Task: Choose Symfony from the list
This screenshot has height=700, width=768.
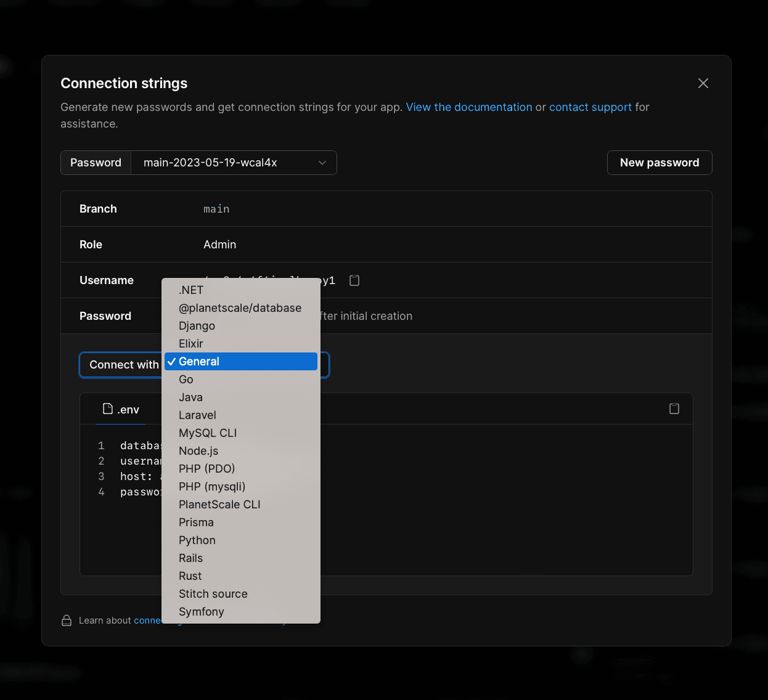Action: click(x=241, y=612)
